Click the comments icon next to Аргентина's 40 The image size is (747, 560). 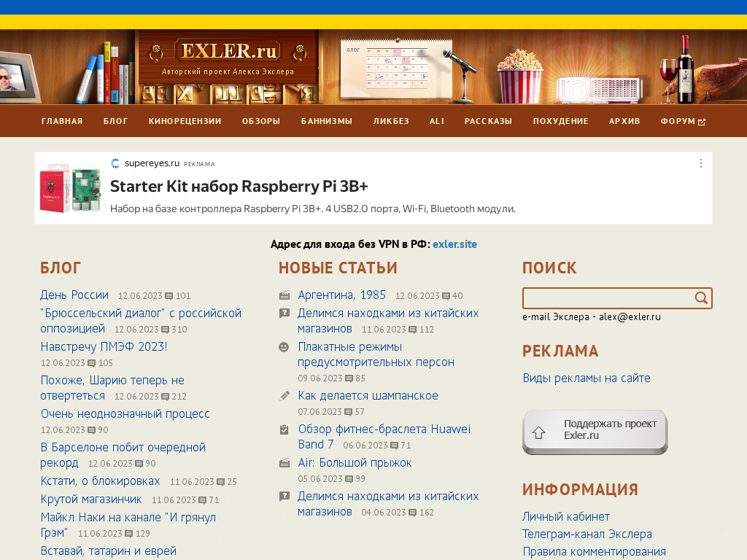(x=446, y=296)
